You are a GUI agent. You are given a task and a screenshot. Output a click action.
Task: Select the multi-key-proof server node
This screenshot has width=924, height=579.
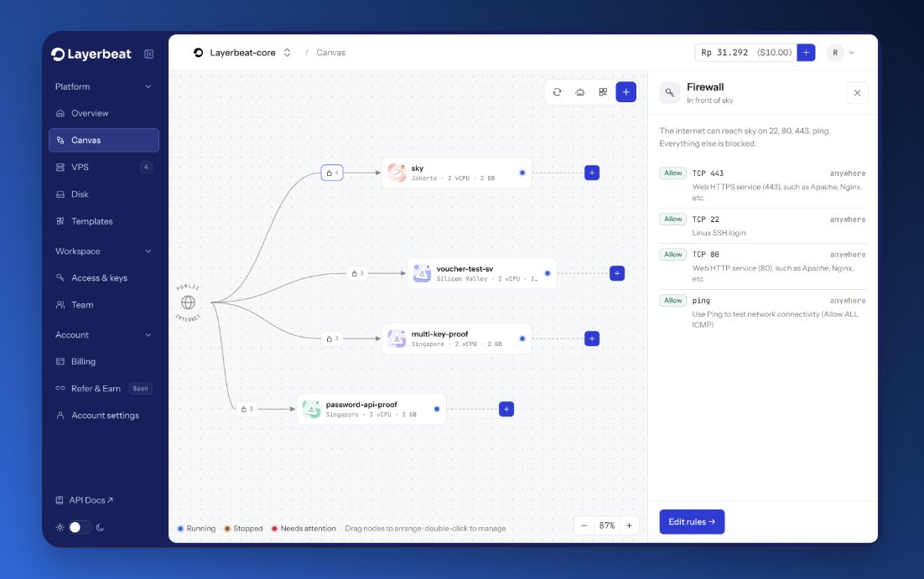coord(457,339)
